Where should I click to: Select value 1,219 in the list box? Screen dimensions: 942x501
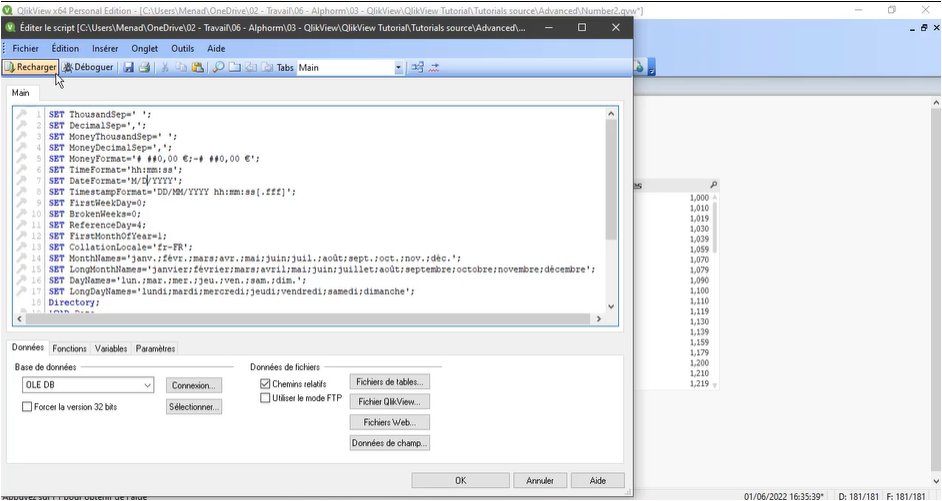click(x=699, y=383)
